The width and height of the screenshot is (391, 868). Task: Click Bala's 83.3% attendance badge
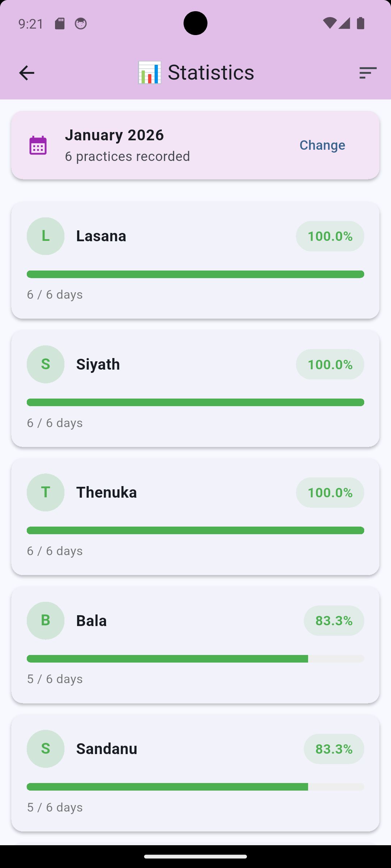pyautogui.click(x=334, y=621)
